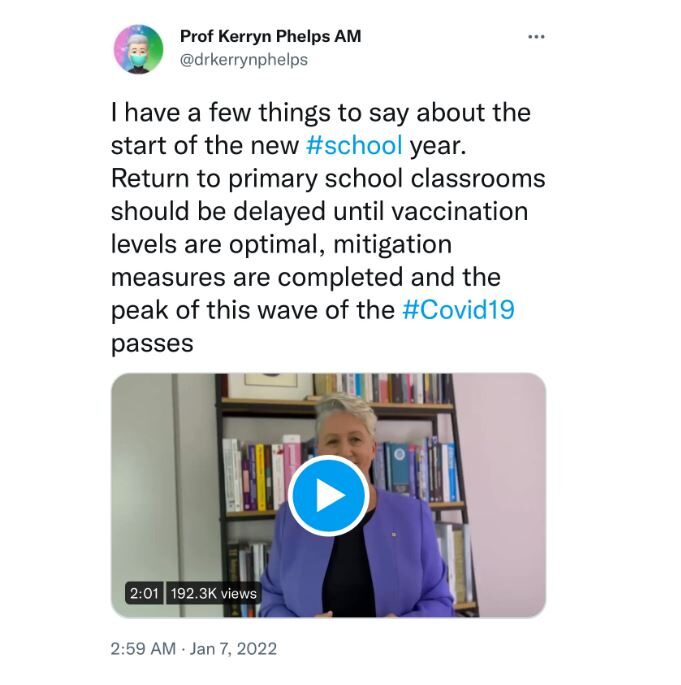This screenshot has width=681, height=685.
Task: Click the phrase mitigation in the tweet body
Action: click(x=393, y=245)
